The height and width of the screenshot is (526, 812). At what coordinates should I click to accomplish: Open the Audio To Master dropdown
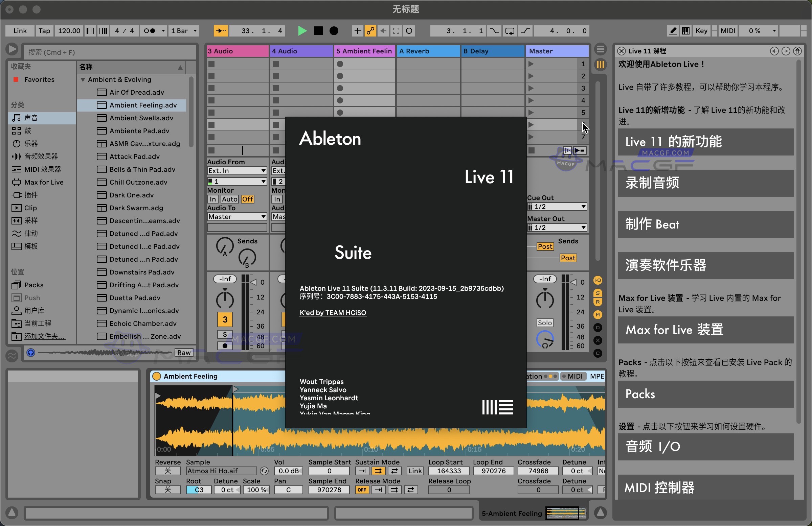236,216
